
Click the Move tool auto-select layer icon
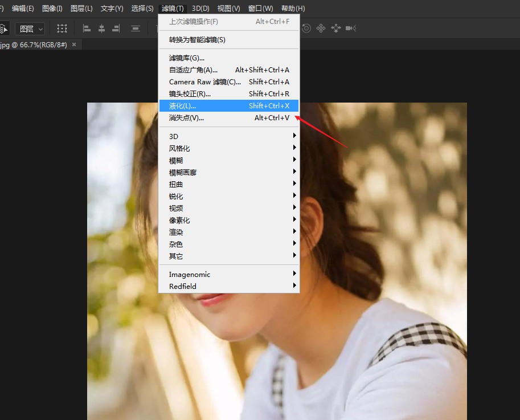pyautogui.click(x=4, y=28)
